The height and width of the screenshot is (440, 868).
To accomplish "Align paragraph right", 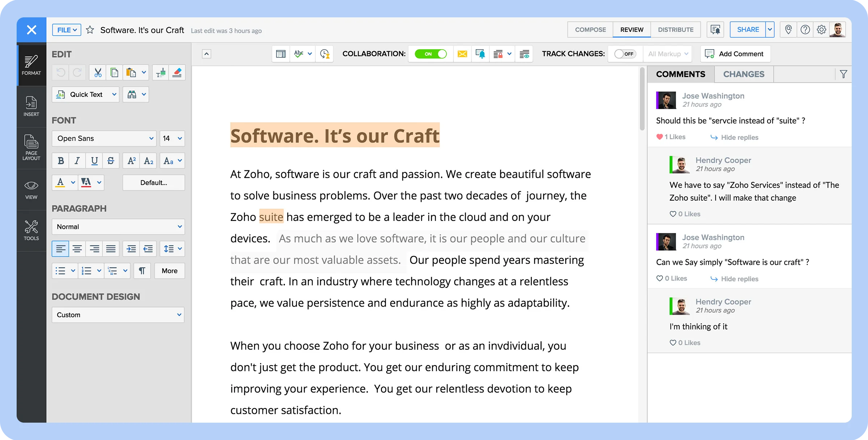I will click(x=94, y=249).
